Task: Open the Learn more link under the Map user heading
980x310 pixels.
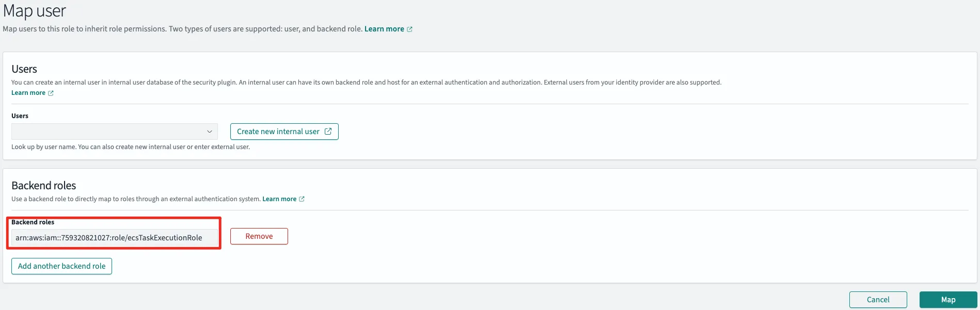Action: 384,29
